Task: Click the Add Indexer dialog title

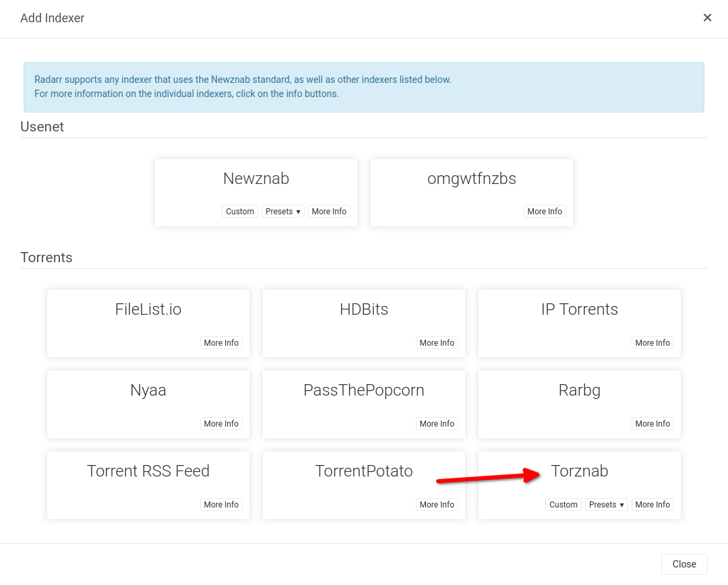Action: click(52, 18)
